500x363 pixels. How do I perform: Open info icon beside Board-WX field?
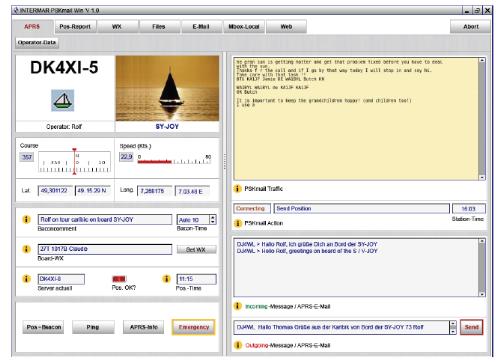26,249
